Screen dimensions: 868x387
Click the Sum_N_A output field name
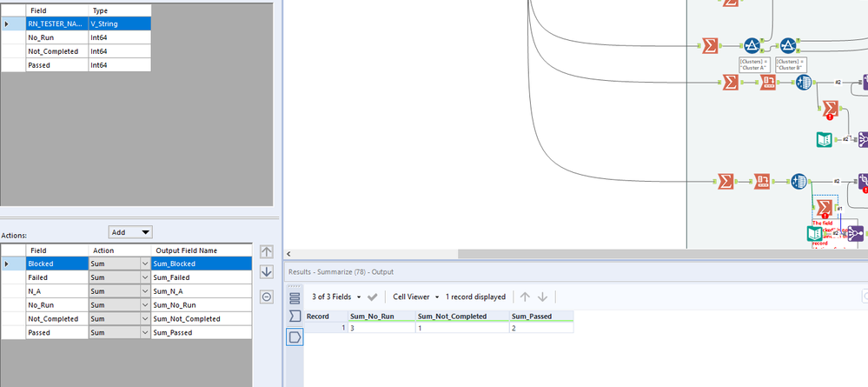point(202,291)
